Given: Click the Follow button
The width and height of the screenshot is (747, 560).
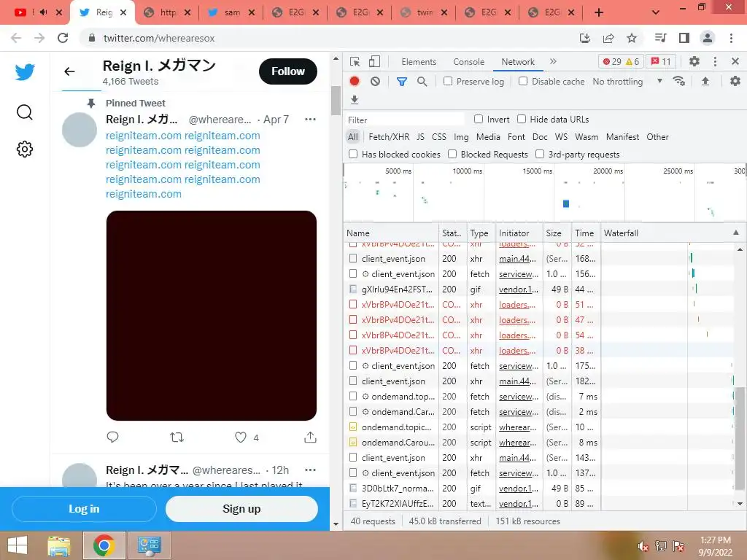Looking at the screenshot, I should pos(288,71).
